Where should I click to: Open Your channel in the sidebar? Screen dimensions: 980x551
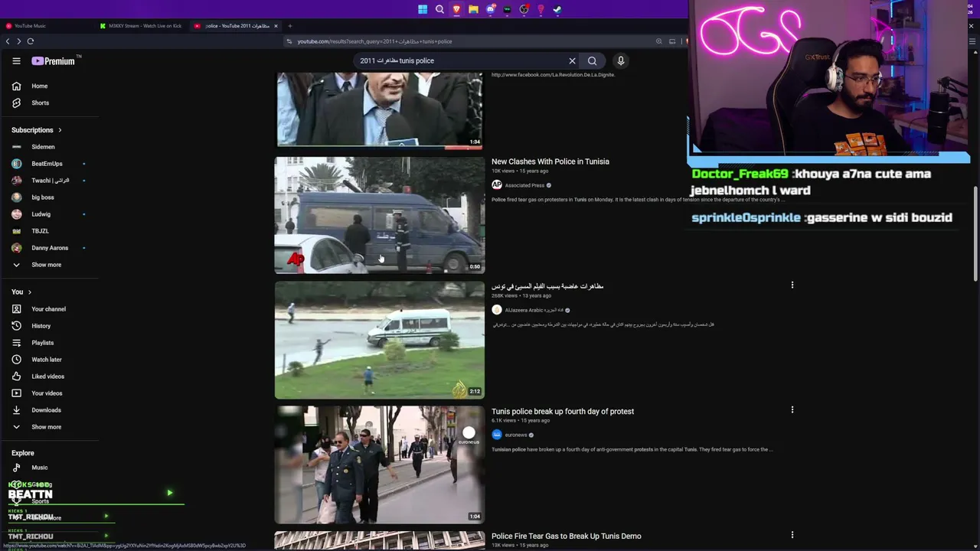click(x=48, y=309)
